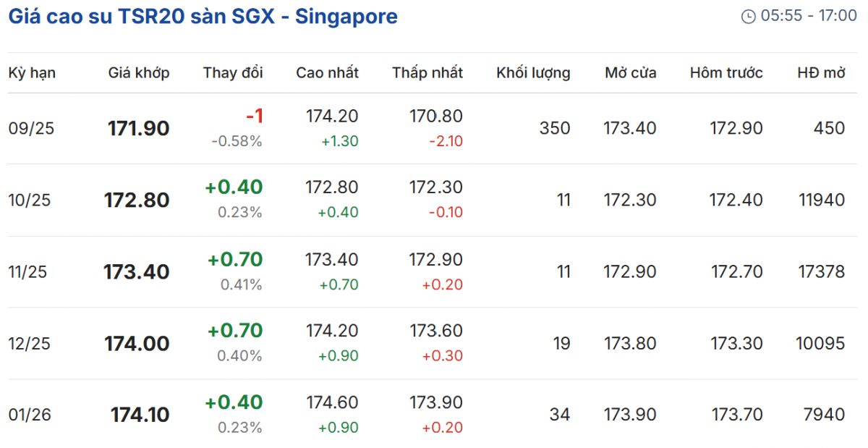Image resolution: width=868 pixels, height=448 pixels.
Task: Click the 171.90 matched price
Action: point(138,129)
